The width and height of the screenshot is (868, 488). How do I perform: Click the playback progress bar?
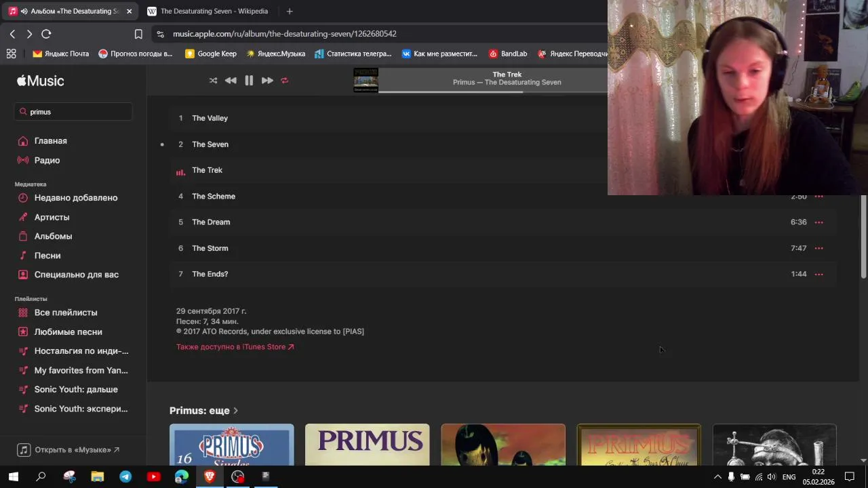tap(492, 91)
